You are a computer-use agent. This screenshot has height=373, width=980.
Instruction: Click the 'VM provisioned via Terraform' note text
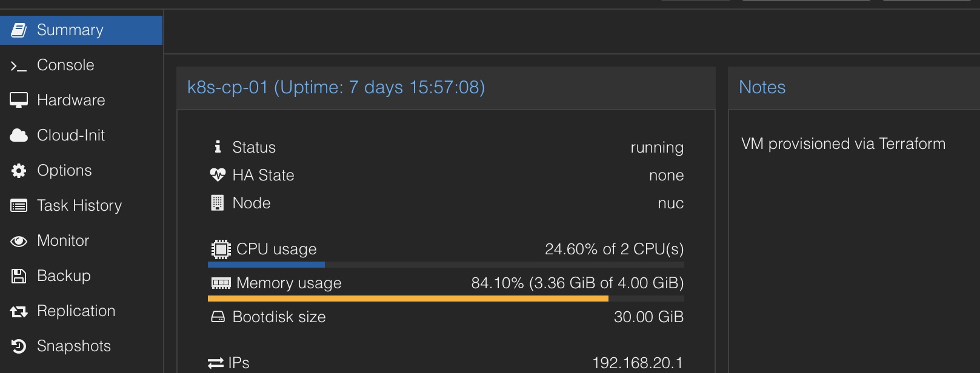[x=843, y=144]
